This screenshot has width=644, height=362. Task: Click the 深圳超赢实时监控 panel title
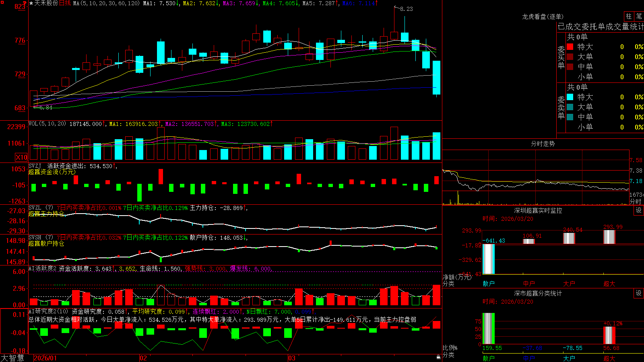[x=538, y=210]
